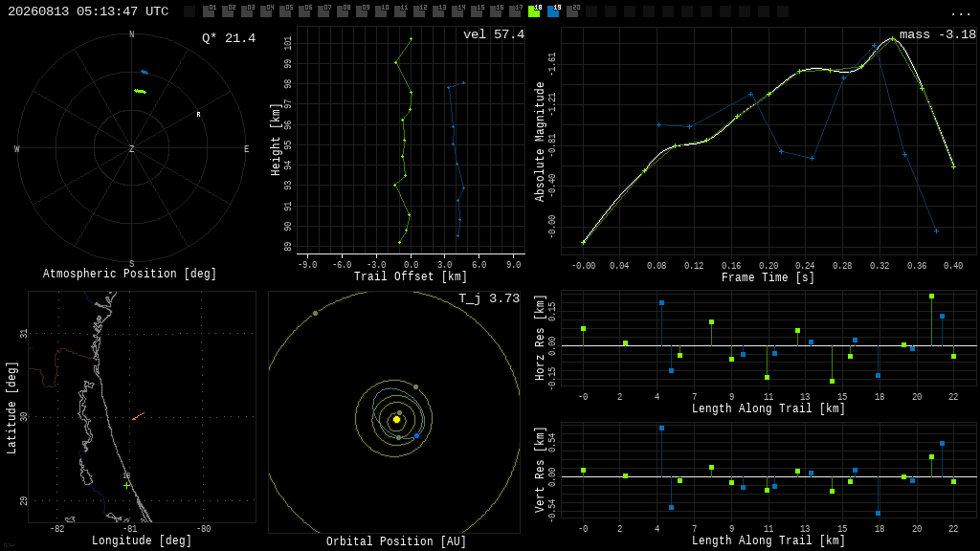Toggle the blue station 19 square

pos(554,11)
